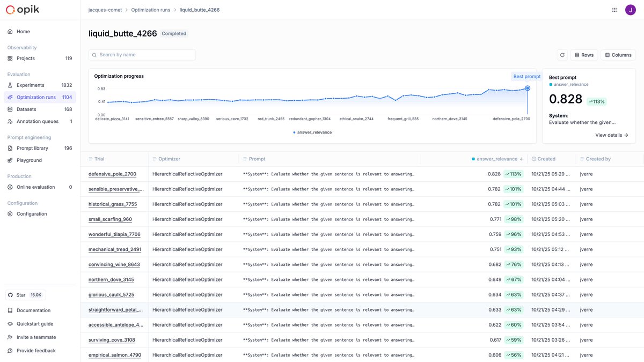644x362 pixels.
Task: Click the Opik logo
Action: [x=23, y=10]
